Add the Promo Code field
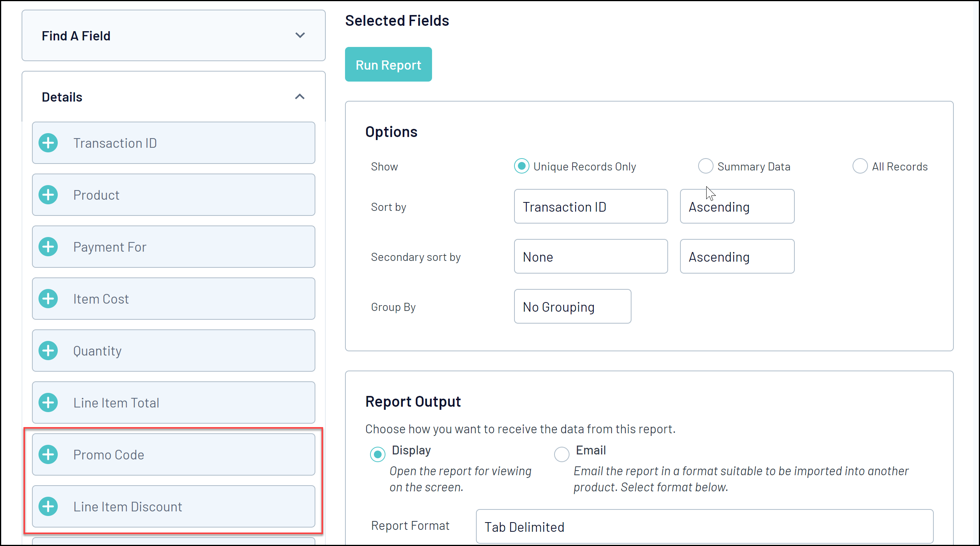Screen dimensions: 980x546 [48, 455]
